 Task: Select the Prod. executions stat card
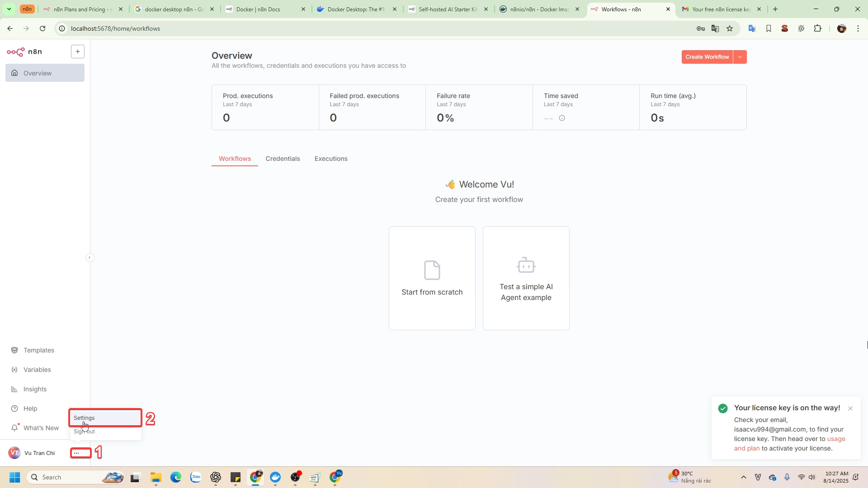tap(265, 107)
